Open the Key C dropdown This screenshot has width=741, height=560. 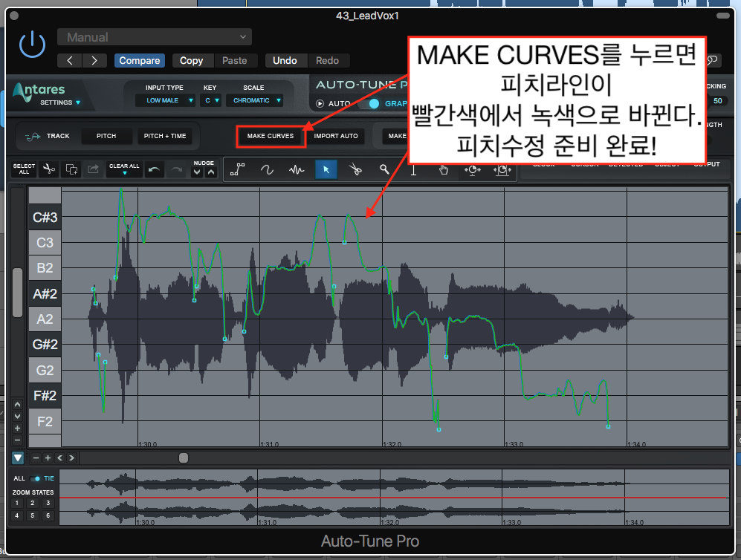210,100
